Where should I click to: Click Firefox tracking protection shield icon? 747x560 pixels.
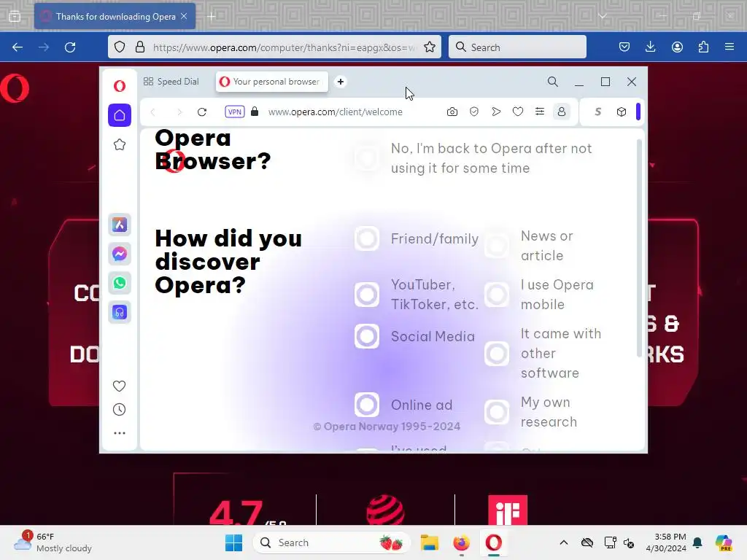(x=120, y=47)
